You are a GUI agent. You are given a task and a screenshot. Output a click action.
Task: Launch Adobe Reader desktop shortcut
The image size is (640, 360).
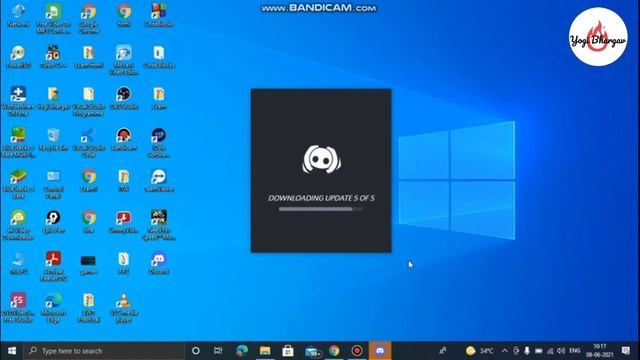coord(53,266)
